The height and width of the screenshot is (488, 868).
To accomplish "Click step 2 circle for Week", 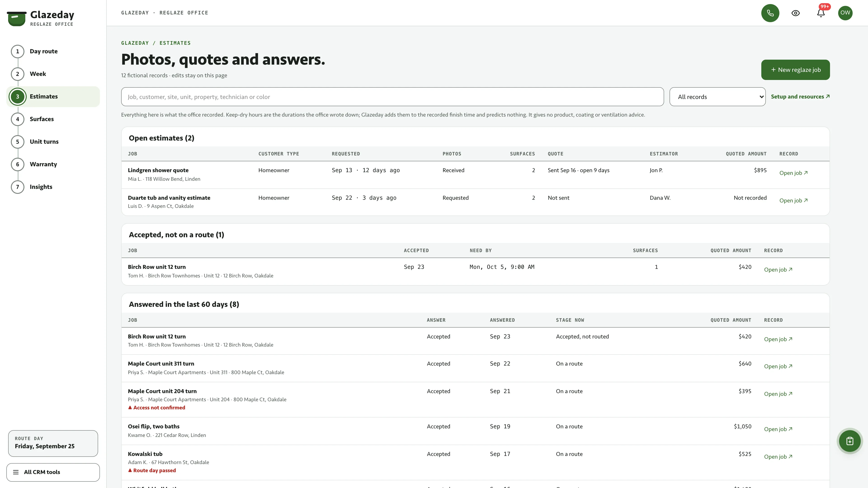I will pos(18,74).
